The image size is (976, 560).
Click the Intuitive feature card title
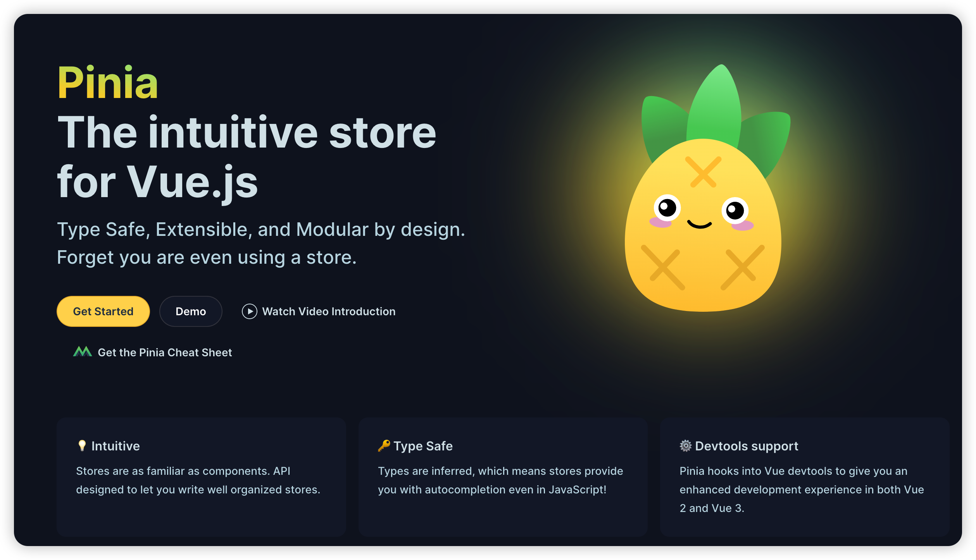tap(116, 446)
